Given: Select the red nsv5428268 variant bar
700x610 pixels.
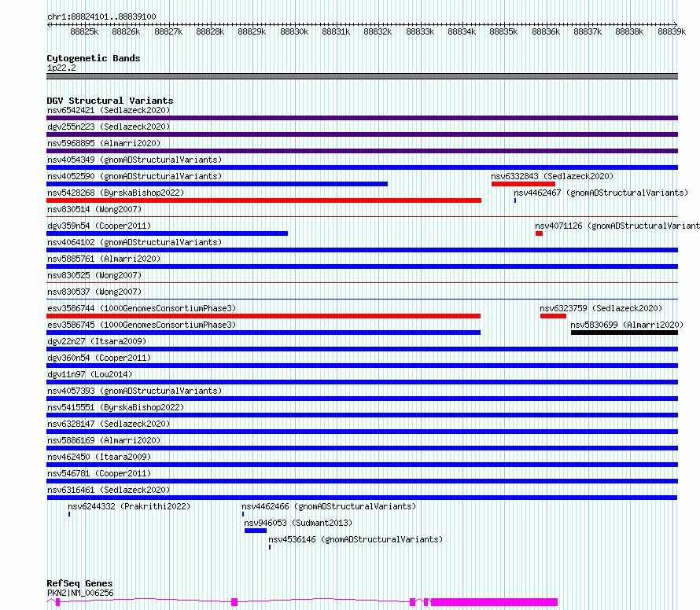Looking at the screenshot, I should click(x=263, y=200).
